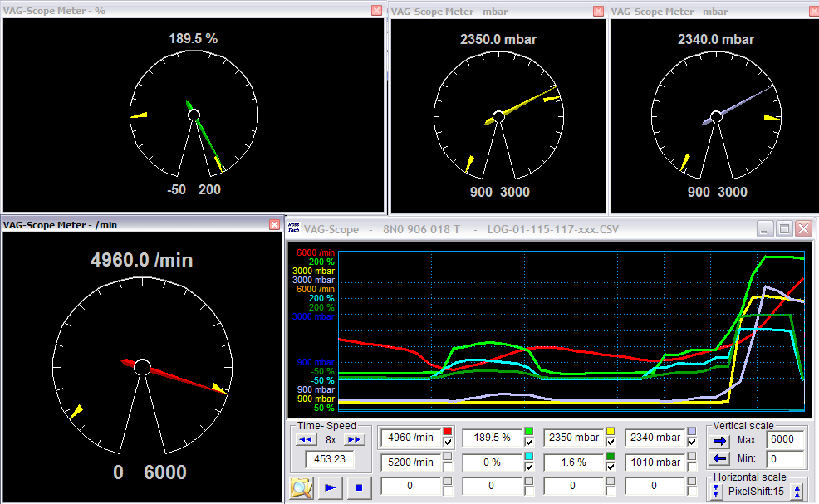Screen dimensions: 819x504
Task: Click the red color swatch beside 4960 /min
Action: (449, 433)
